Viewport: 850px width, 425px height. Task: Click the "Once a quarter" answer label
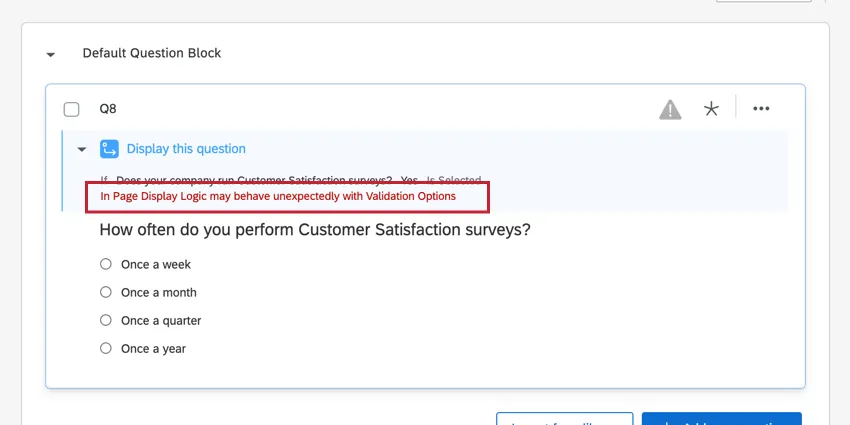pos(161,320)
